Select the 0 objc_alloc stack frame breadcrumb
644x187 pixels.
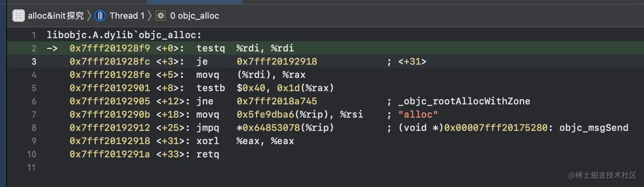pos(195,16)
